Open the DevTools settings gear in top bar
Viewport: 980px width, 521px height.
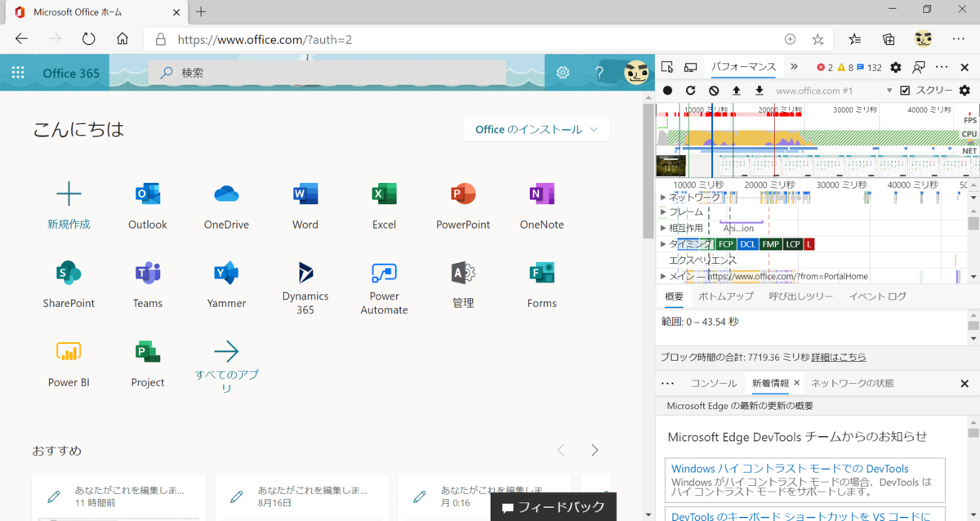[896, 67]
